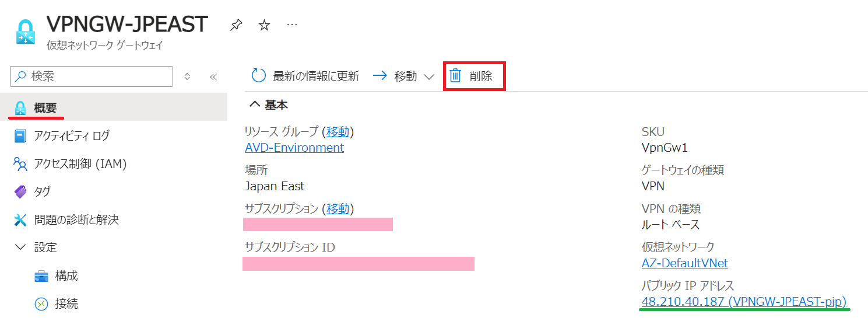Open the 移動 dropdown chevron
This screenshot has width=868, height=321.
click(429, 76)
